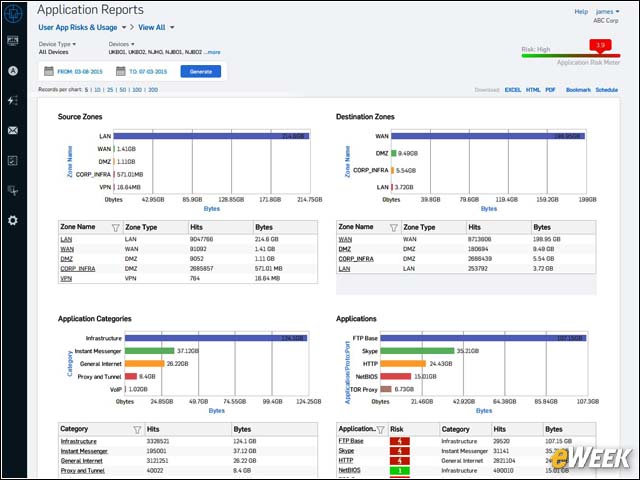Open the circled A applications icon
This screenshot has height=480, width=640.
pos(13,71)
